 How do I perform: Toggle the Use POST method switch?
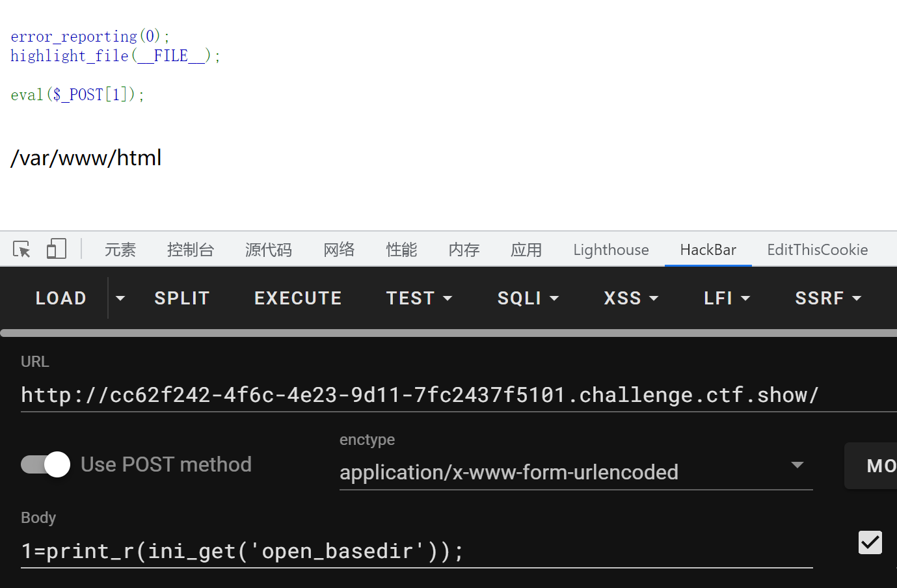(46, 464)
